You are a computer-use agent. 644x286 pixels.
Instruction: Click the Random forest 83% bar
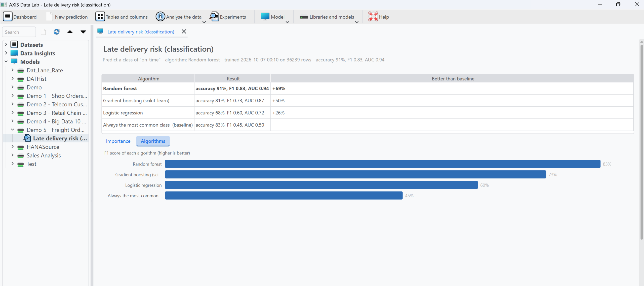383,164
